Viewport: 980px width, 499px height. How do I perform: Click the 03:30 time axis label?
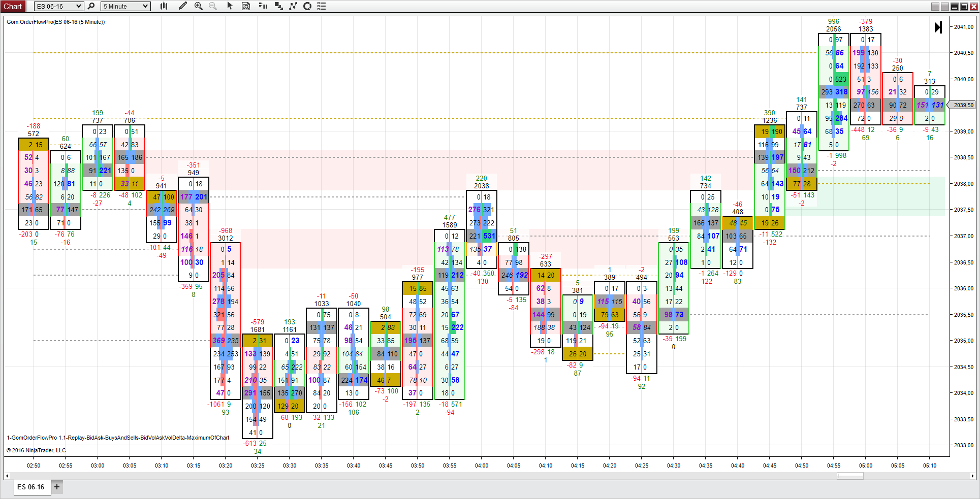tap(290, 465)
